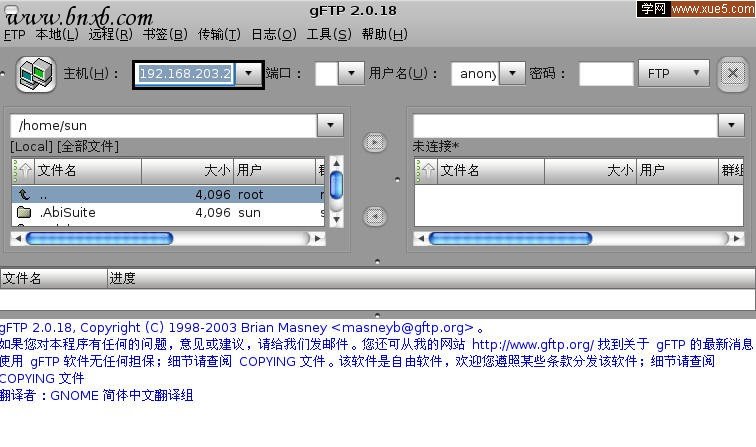Open the 日志(O) log menu
This screenshot has width=756, height=447.
(274, 34)
